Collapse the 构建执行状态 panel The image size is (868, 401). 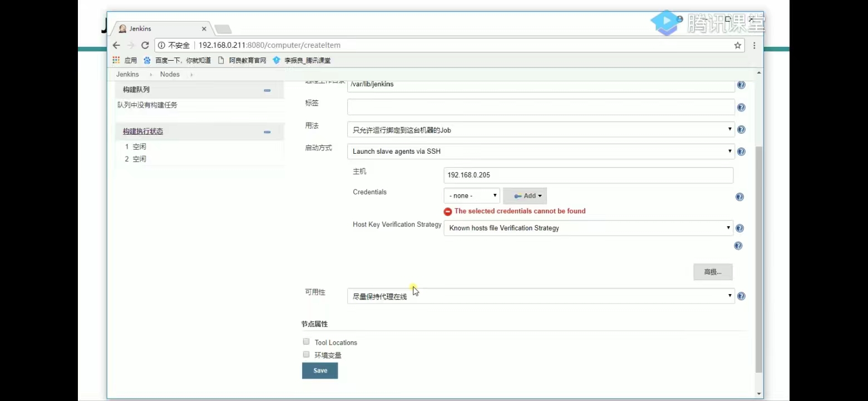tap(267, 132)
